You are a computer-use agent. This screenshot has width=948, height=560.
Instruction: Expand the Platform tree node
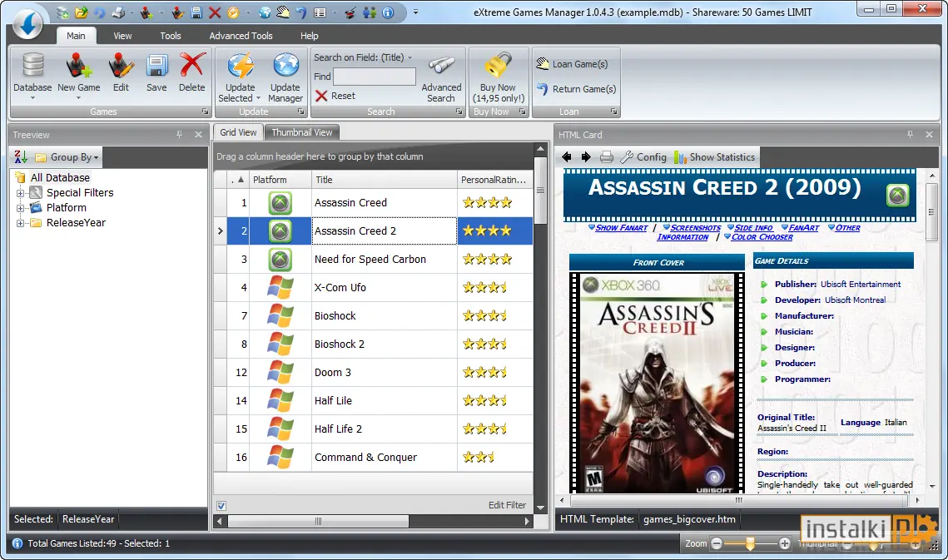[20, 208]
